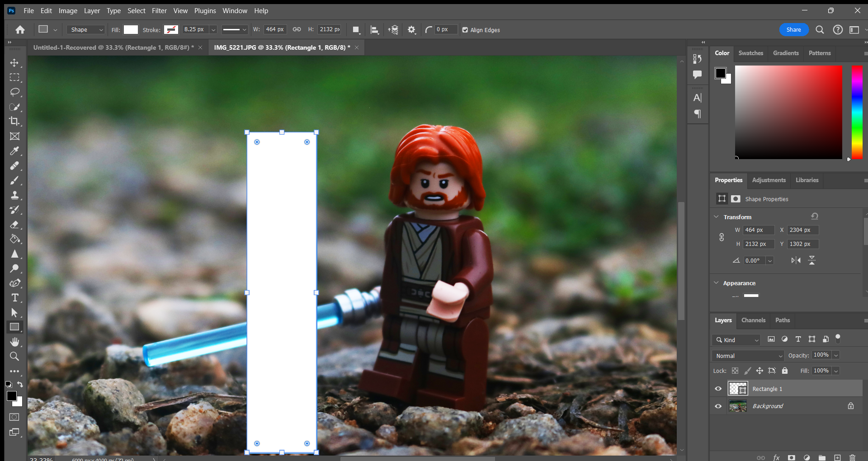Switch to Adjustments tab

(769, 180)
